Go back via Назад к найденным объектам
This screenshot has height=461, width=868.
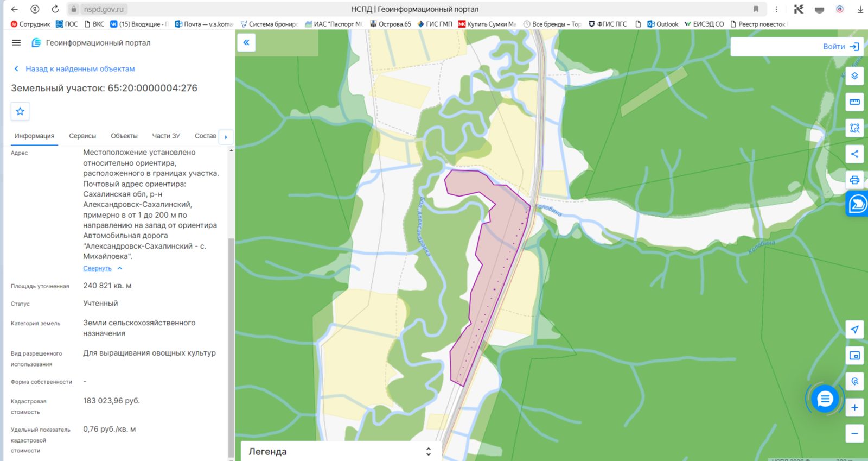[74, 69]
